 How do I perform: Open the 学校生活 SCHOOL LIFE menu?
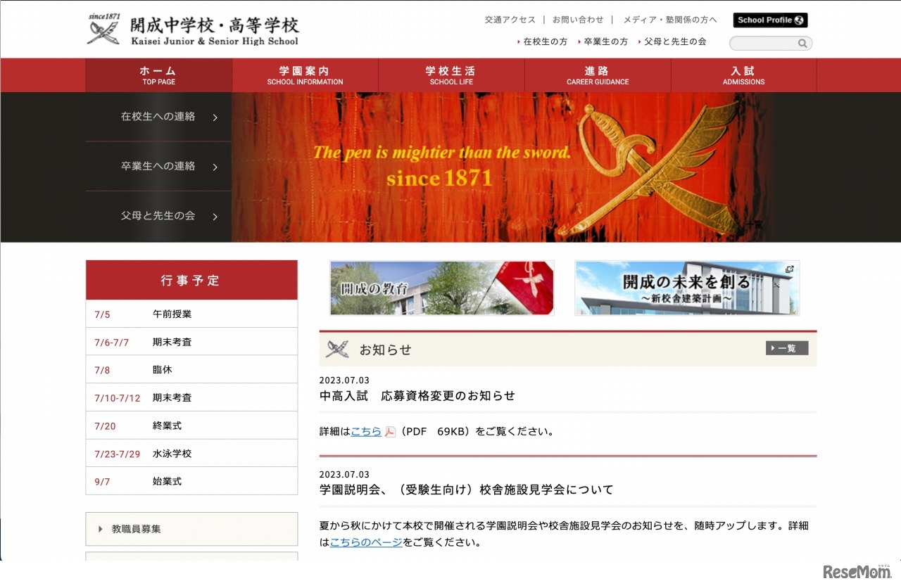[x=451, y=75]
